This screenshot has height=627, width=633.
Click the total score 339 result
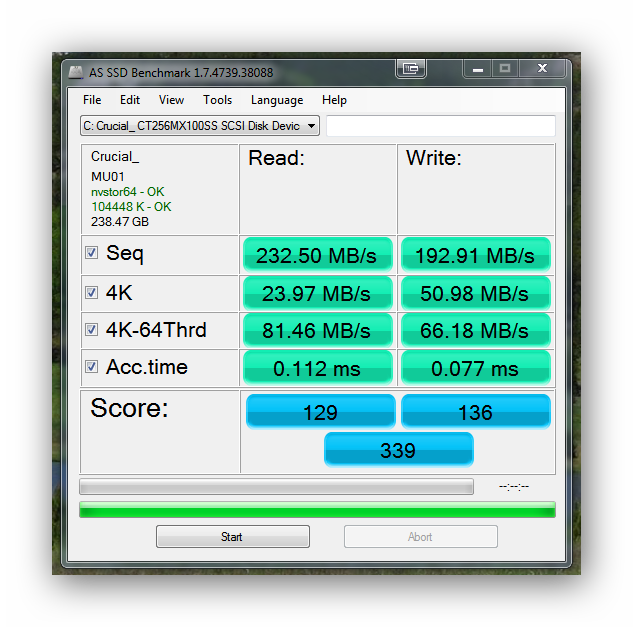pos(398,450)
